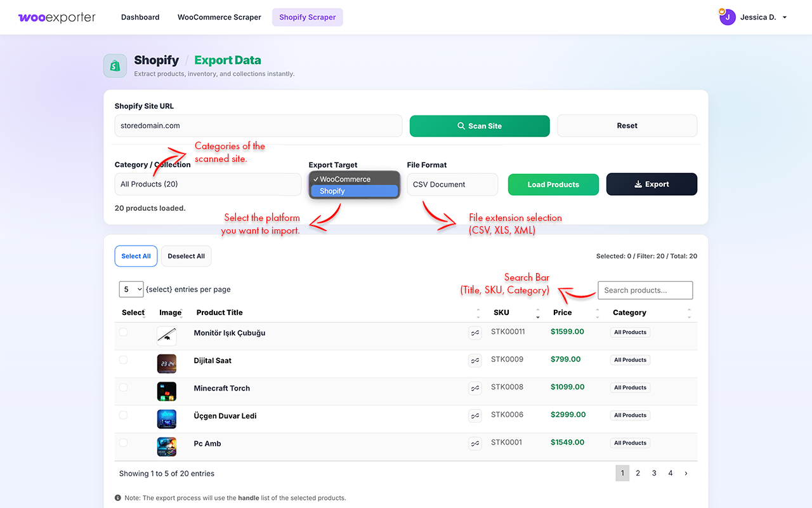This screenshot has width=812, height=508.
Task: Click price $1099.00
Action: (567, 387)
